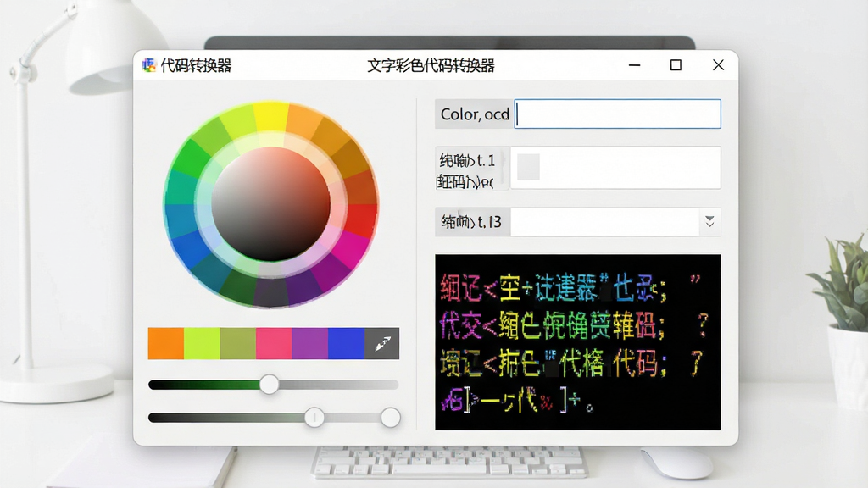Click the input field containing the gray square

[615, 168]
